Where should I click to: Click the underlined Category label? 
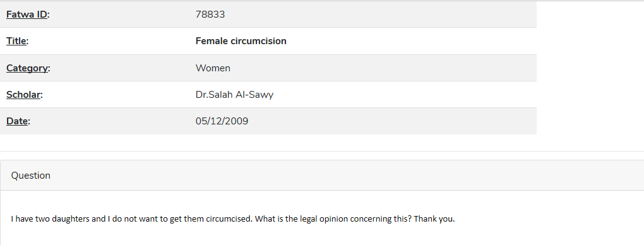tap(27, 68)
